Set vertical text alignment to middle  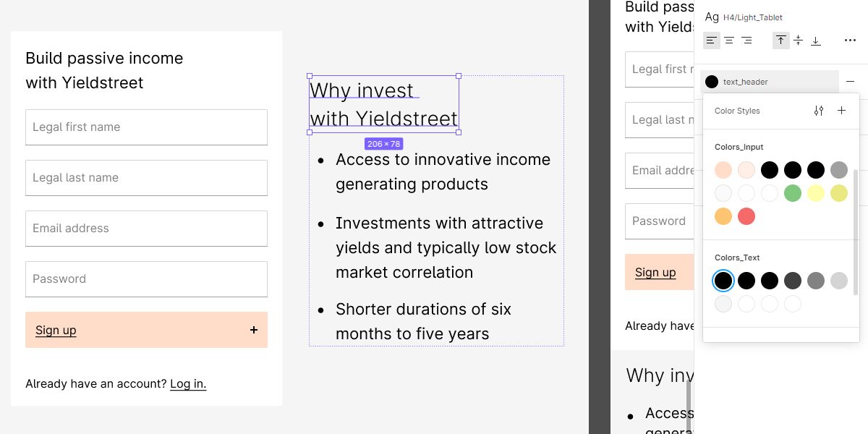(799, 41)
